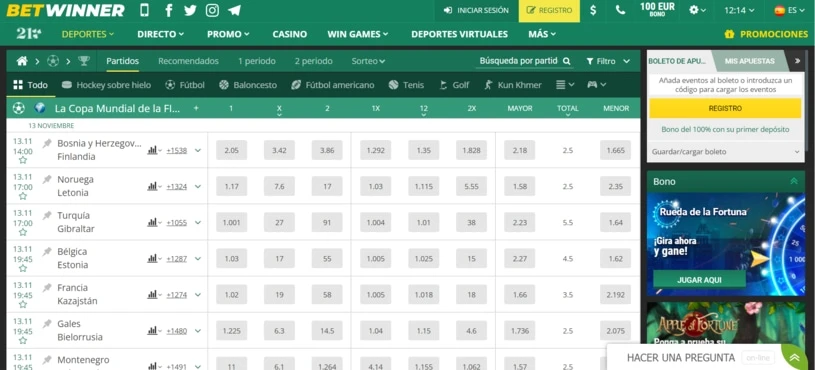Click INICIAR SESIÓN button
The width and height of the screenshot is (815, 370).
476,10
